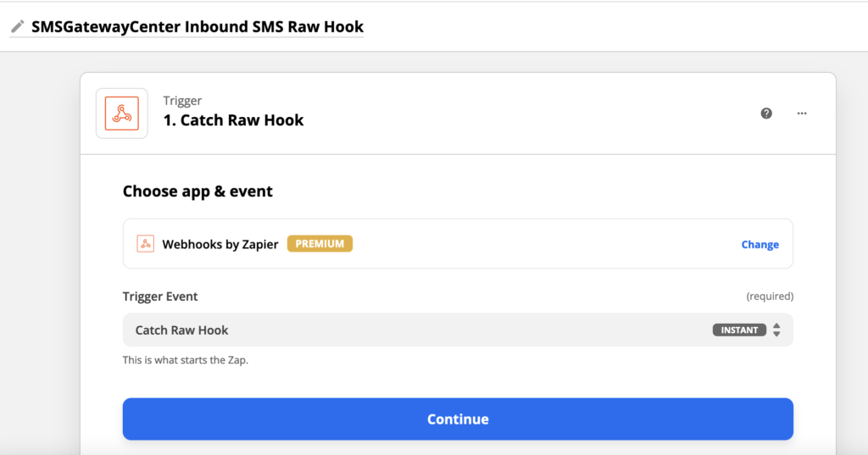Click the PREMIUM badge
This screenshot has height=455, width=868.
(x=320, y=244)
